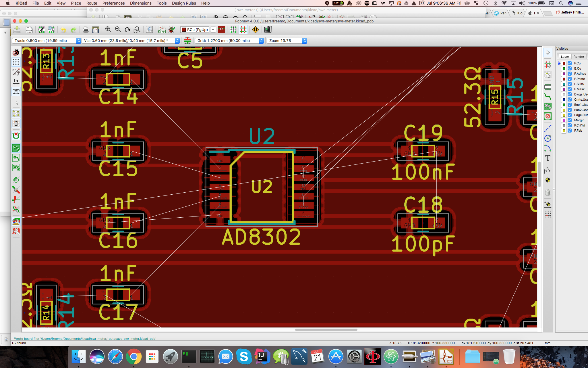The image size is (588, 368).
Task: Expand the F.Cu active layer dropdown arrow
Action: (213, 30)
